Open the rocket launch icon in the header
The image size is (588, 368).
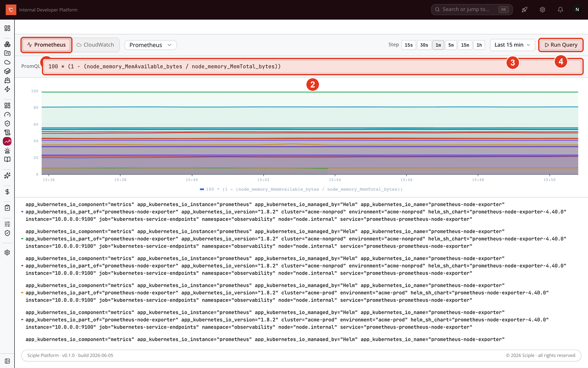click(524, 10)
